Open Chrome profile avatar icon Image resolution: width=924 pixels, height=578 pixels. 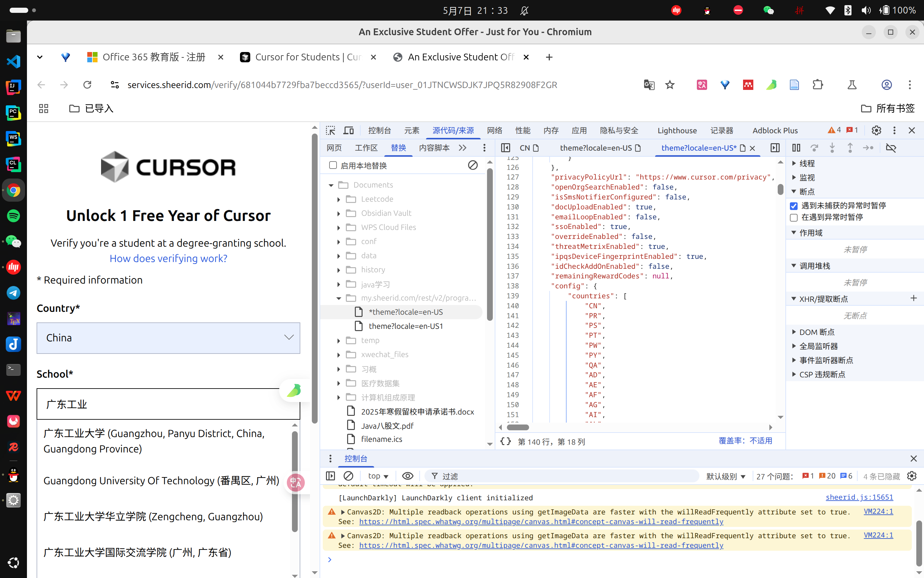coord(886,84)
